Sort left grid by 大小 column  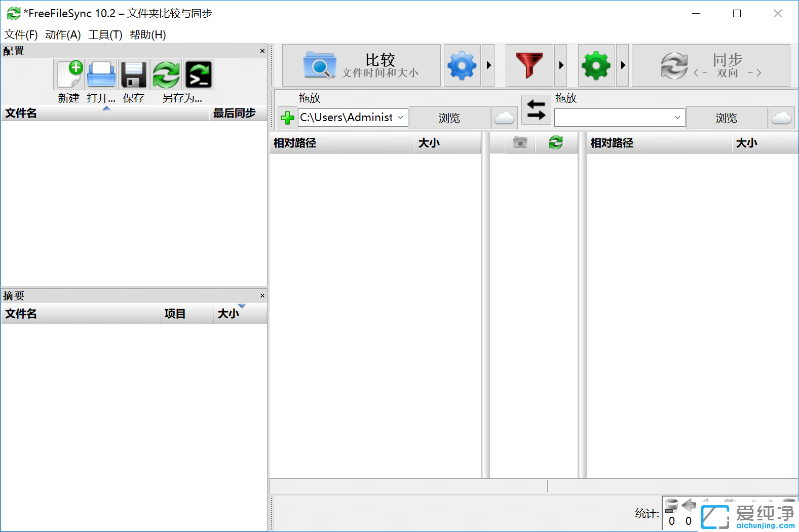(x=447, y=143)
